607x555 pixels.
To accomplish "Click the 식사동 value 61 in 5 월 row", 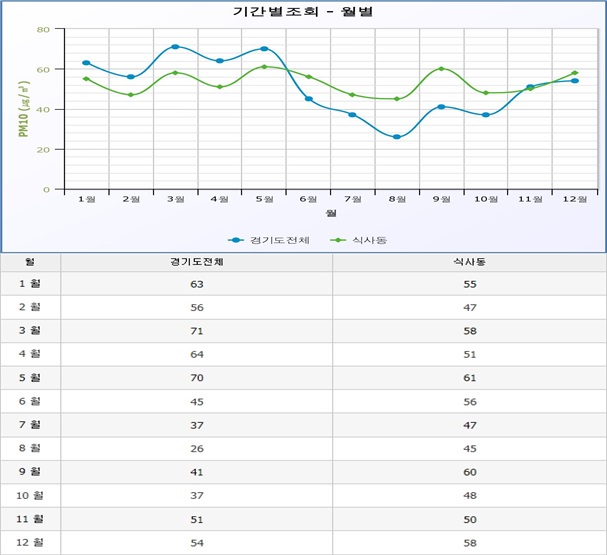I will (x=469, y=378).
